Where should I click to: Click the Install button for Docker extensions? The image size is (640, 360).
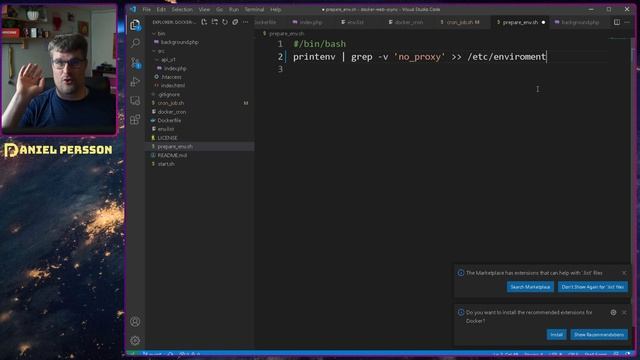556,335
